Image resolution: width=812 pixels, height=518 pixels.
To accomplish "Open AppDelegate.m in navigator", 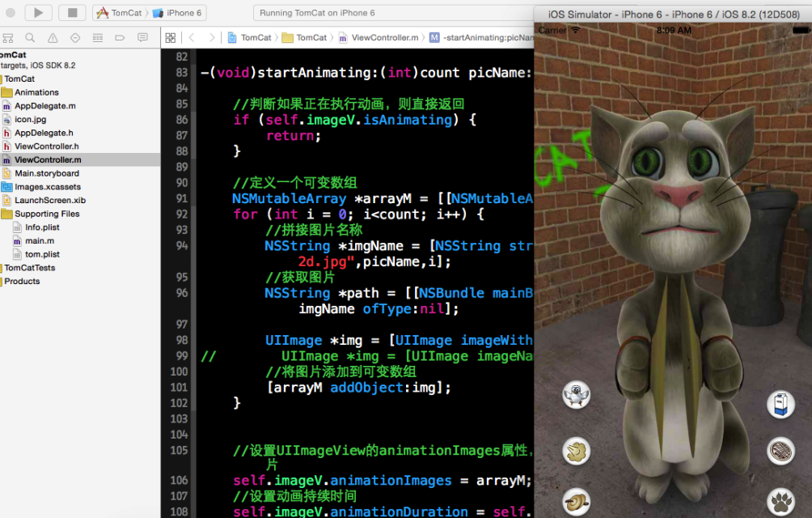I will 40,106.
